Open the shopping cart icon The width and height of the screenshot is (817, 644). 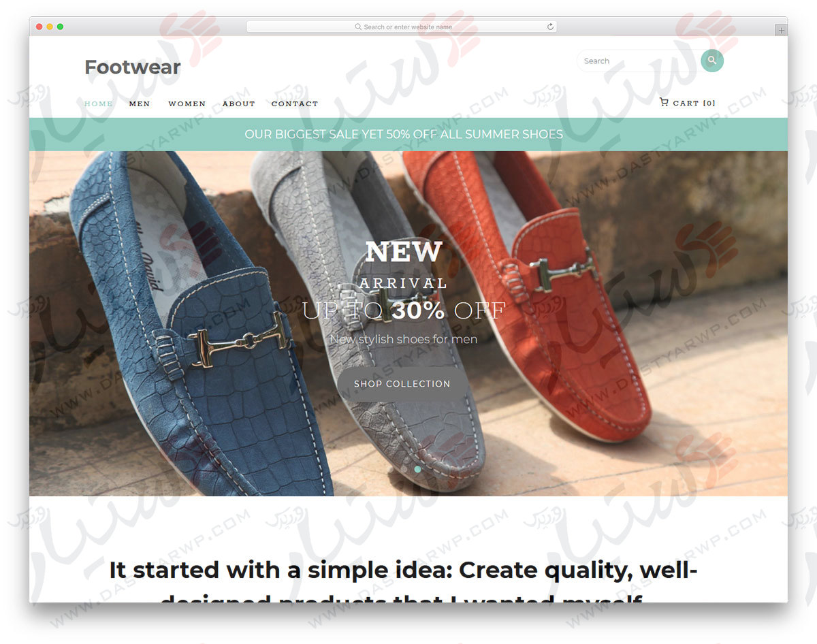pyautogui.click(x=664, y=102)
